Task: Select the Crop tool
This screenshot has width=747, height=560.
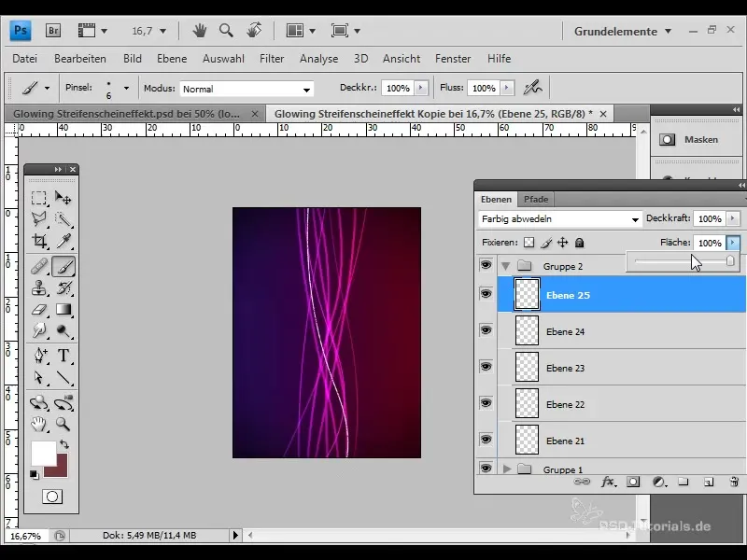Action: click(39, 241)
